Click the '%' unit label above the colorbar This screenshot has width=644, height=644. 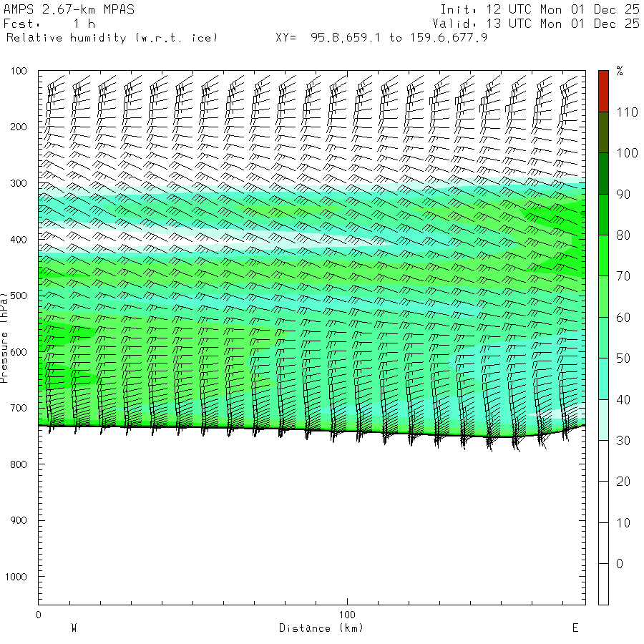point(620,71)
